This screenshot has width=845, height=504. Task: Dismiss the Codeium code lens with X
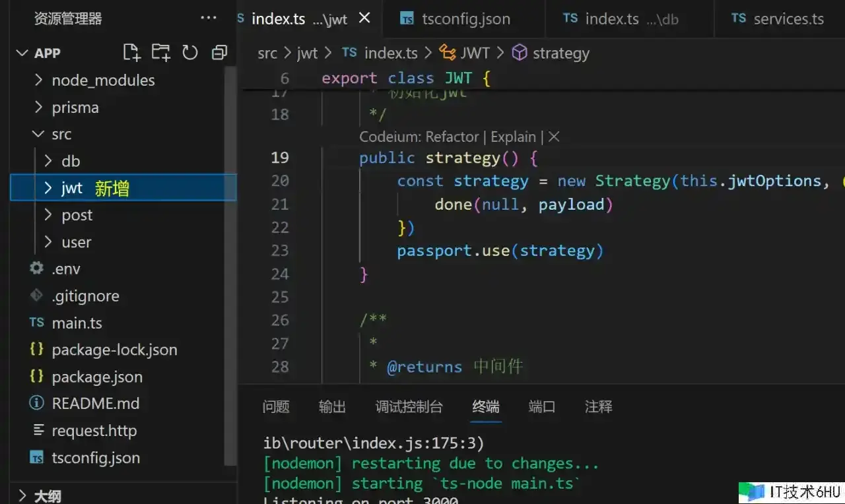[x=554, y=137]
